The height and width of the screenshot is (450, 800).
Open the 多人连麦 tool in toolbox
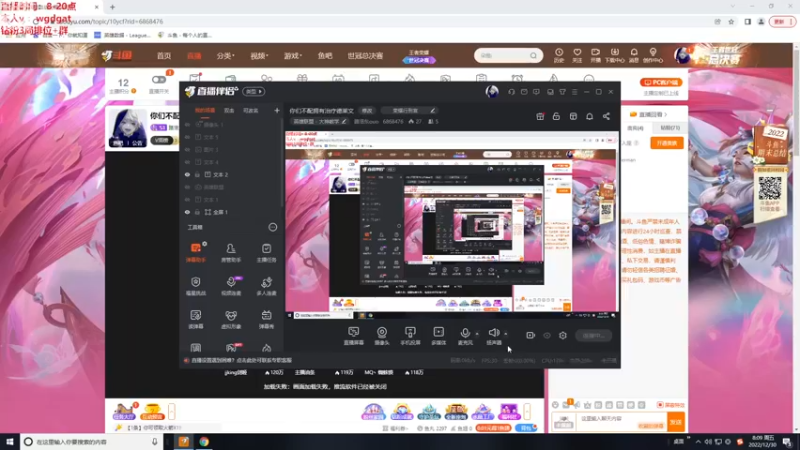[x=266, y=286]
